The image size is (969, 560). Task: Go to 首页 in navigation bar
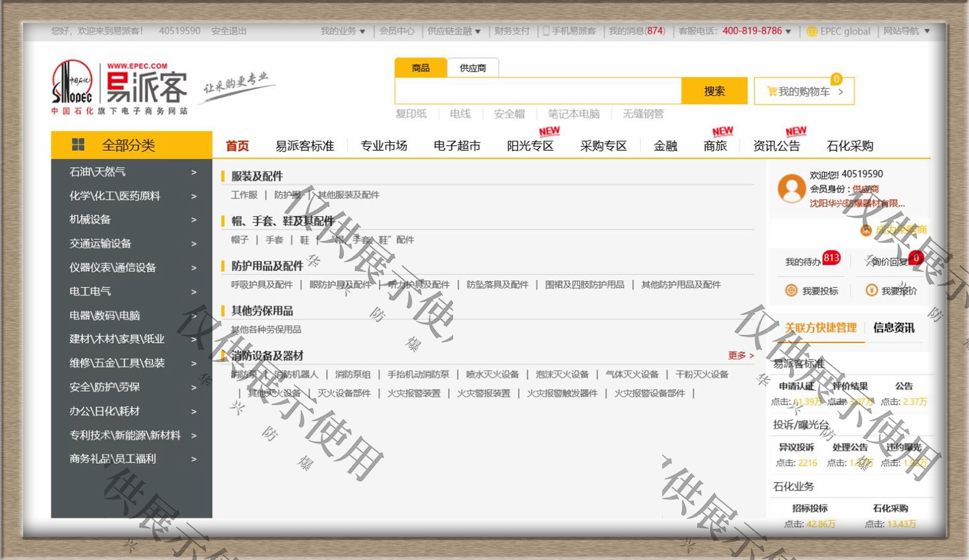237,146
